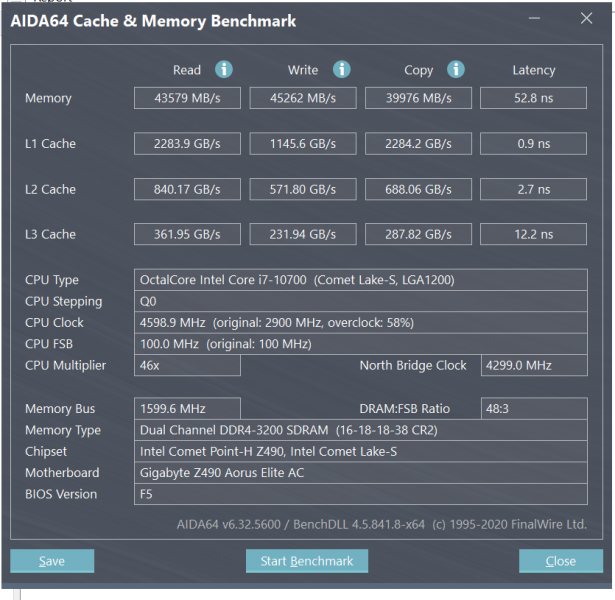Image resolution: width=615 pixels, height=600 pixels.
Task: Click the Memory Latency value box
Action: pos(533,98)
